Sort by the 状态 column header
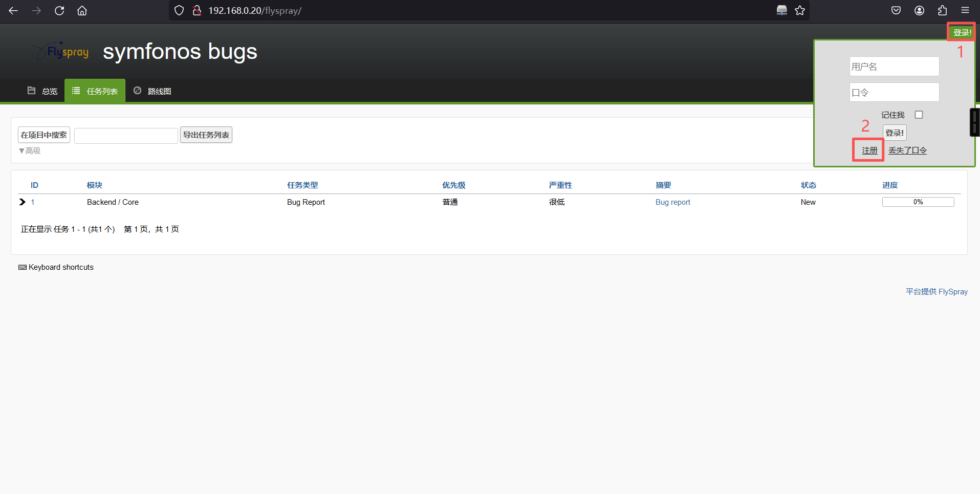The width and height of the screenshot is (980, 494). (809, 185)
